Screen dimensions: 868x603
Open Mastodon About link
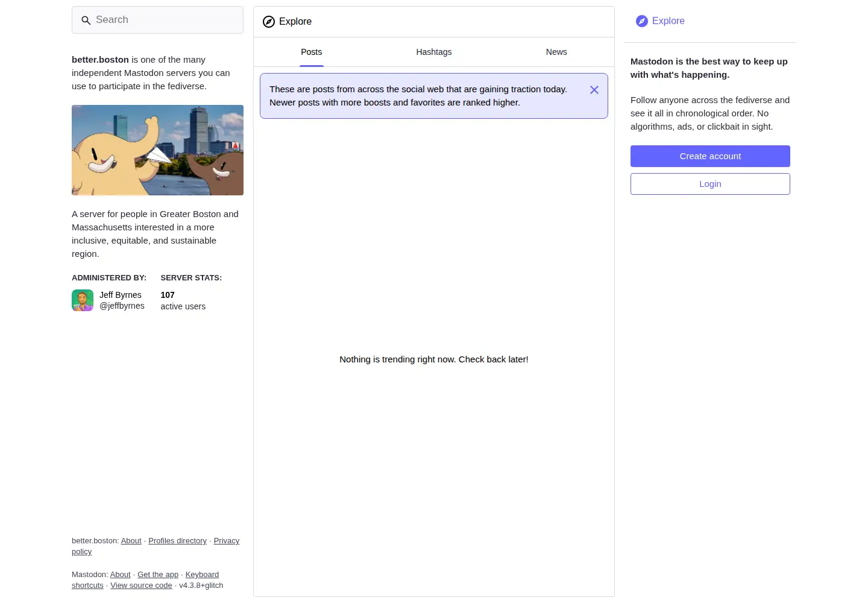tap(120, 575)
